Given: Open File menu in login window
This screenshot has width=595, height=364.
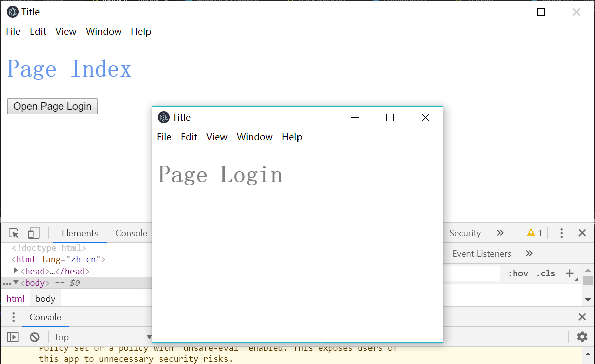Looking at the screenshot, I should pyautogui.click(x=164, y=137).
